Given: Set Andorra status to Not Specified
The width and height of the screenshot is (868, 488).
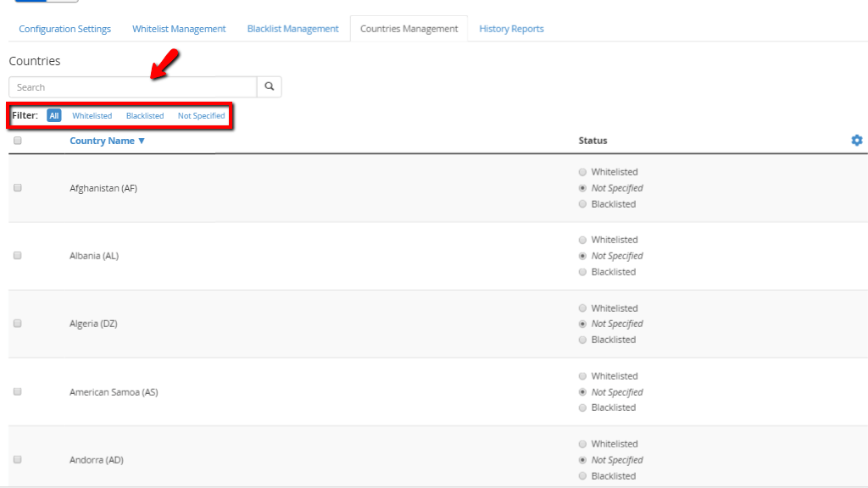Looking at the screenshot, I should click(582, 460).
